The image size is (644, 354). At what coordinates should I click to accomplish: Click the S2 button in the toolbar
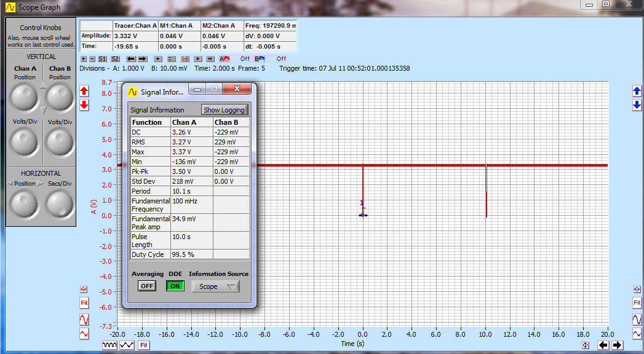115,59
